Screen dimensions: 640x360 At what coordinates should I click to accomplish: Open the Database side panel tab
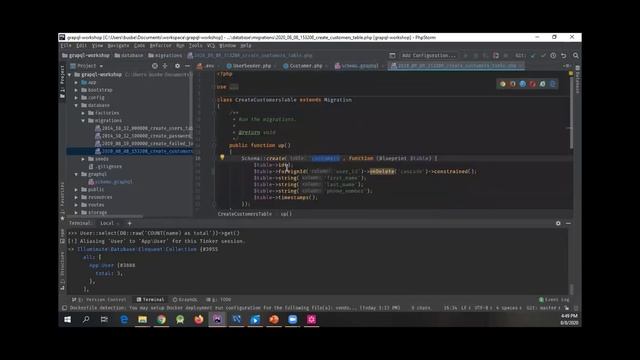pyautogui.click(x=578, y=79)
